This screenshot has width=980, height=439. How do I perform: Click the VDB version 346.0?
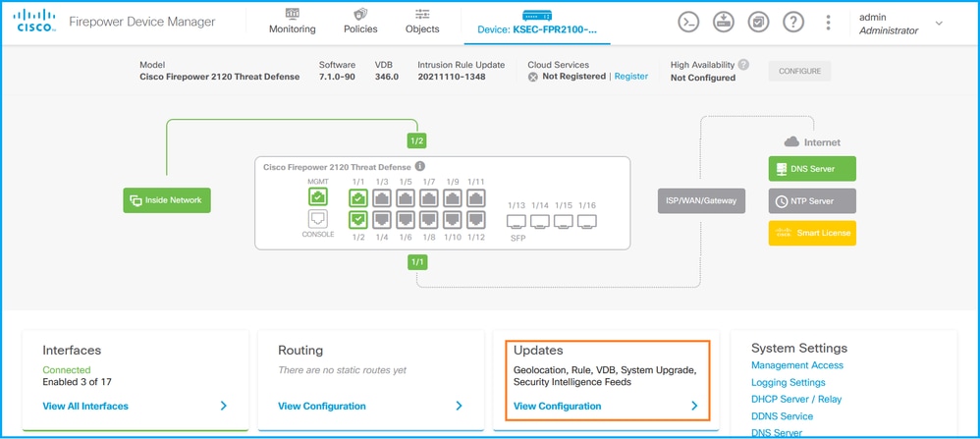click(386, 77)
